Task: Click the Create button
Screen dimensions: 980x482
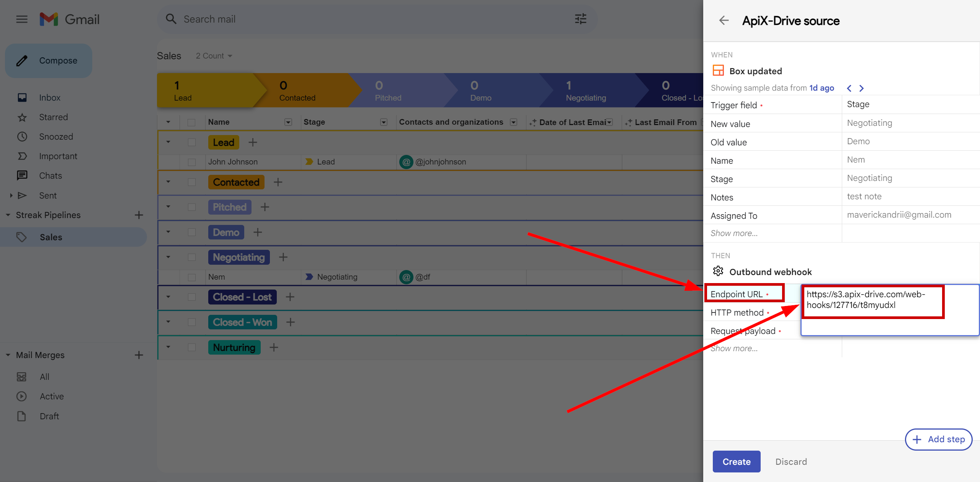Action: [x=736, y=462]
